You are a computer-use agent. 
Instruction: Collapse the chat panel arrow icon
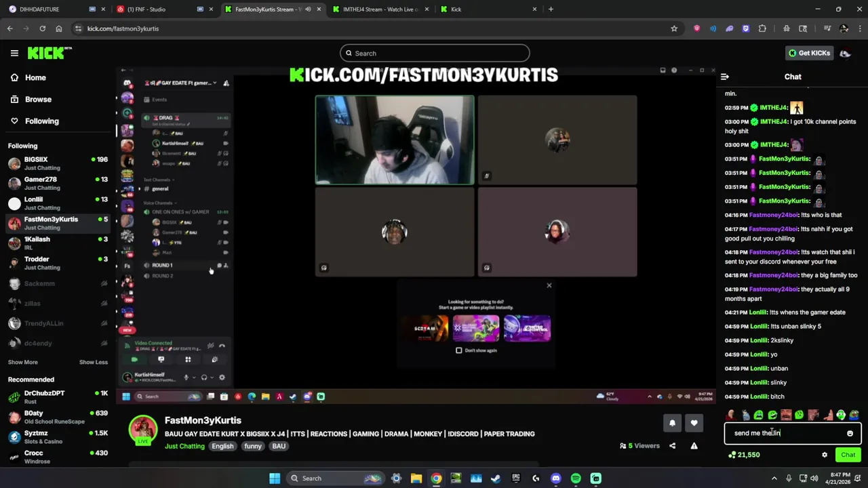pyautogui.click(x=724, y=77)
